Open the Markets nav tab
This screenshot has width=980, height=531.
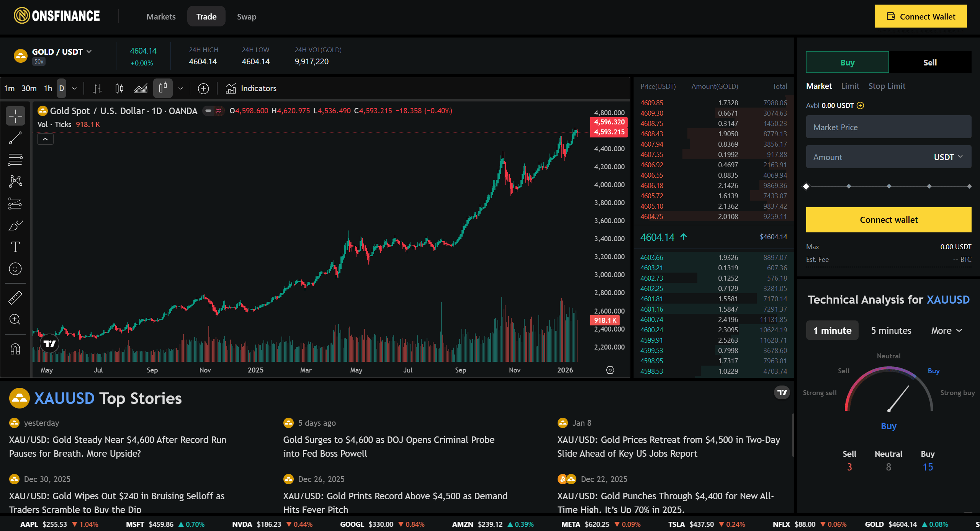[161, 16]
